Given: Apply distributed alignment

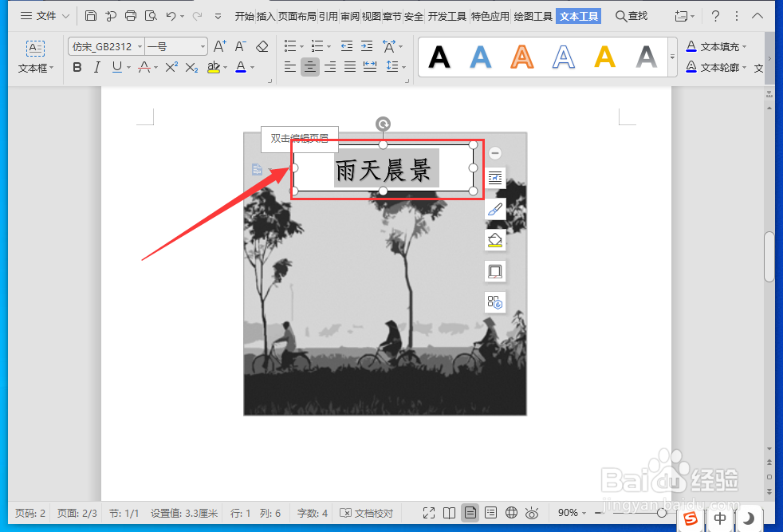Looking at the screenshot, I should (370, 66).
